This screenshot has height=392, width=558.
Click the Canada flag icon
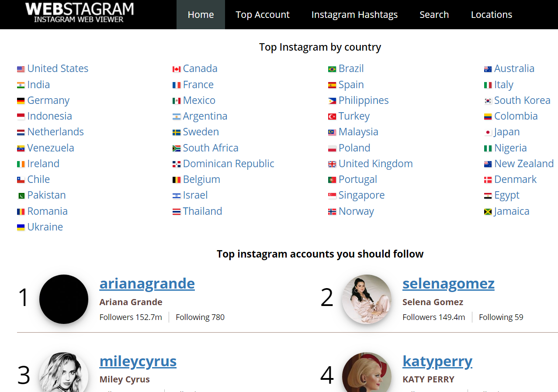177,69
